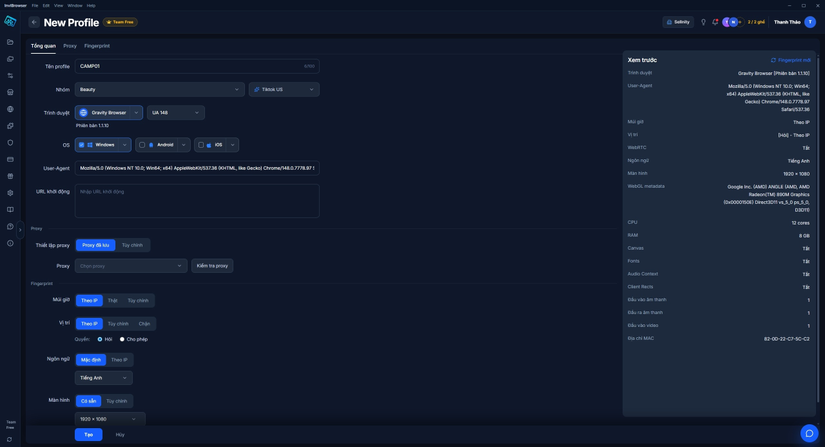
Task: Click the lightbulb icon in the top bar
Action: (x=703, y=22)
